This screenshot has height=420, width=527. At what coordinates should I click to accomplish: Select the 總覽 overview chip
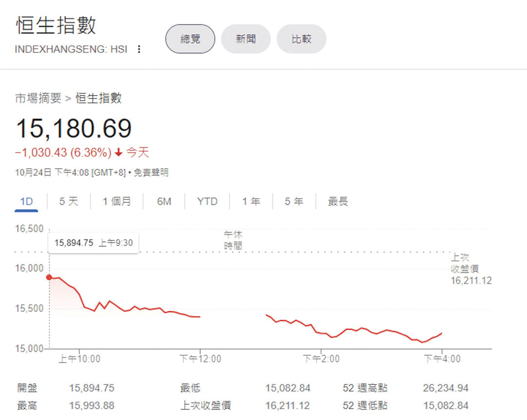pos(190,39)
